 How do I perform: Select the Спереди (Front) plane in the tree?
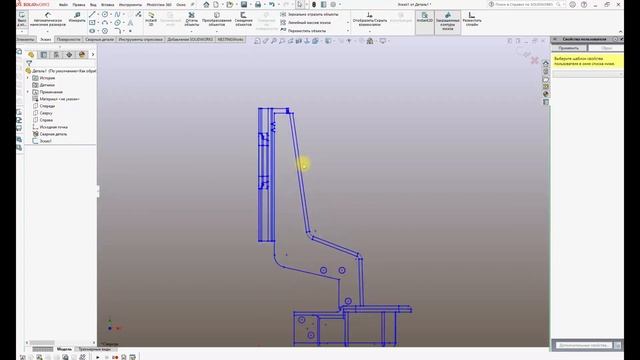point(44,106)
